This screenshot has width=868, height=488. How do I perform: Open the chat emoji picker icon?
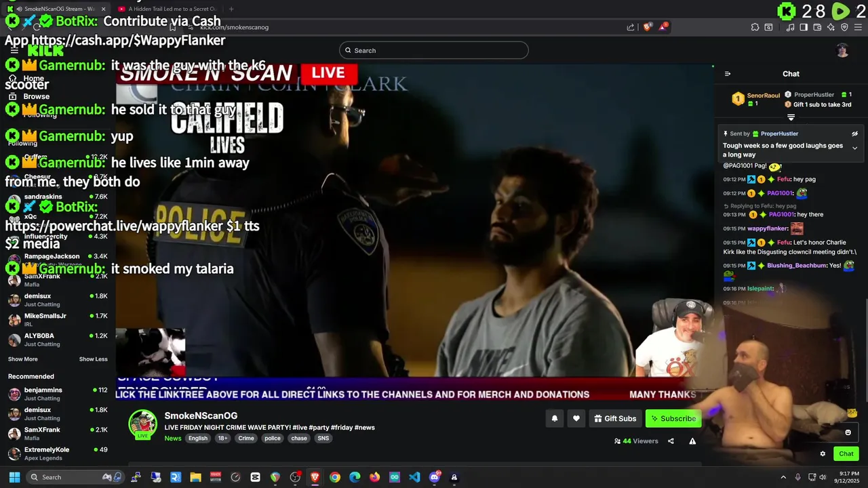point(848,432)
